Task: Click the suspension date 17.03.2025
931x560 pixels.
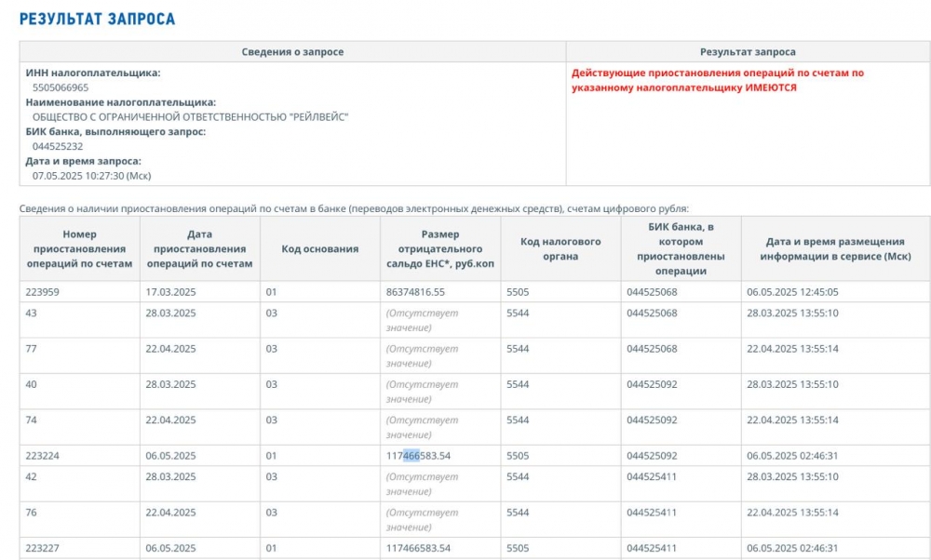Action: (x=170, y=292)
